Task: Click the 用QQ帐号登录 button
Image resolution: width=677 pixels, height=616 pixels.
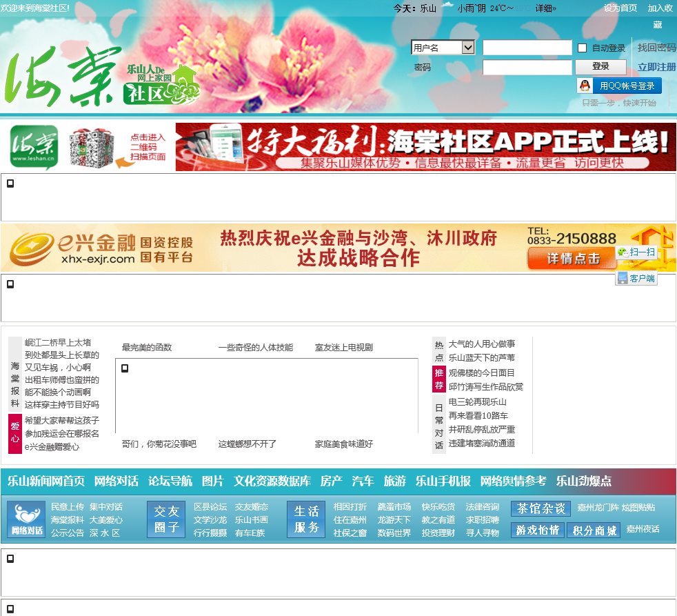Action: [619, 86]
